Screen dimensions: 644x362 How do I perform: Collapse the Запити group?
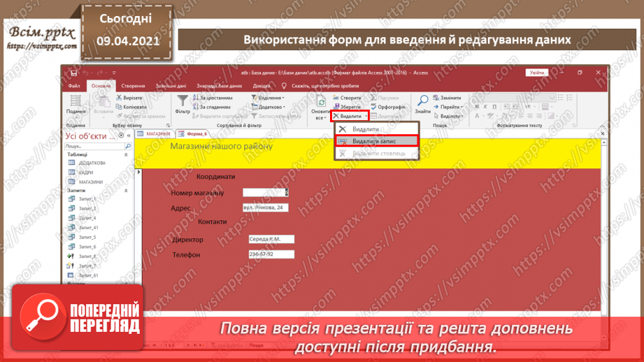[x=127, y=191]
